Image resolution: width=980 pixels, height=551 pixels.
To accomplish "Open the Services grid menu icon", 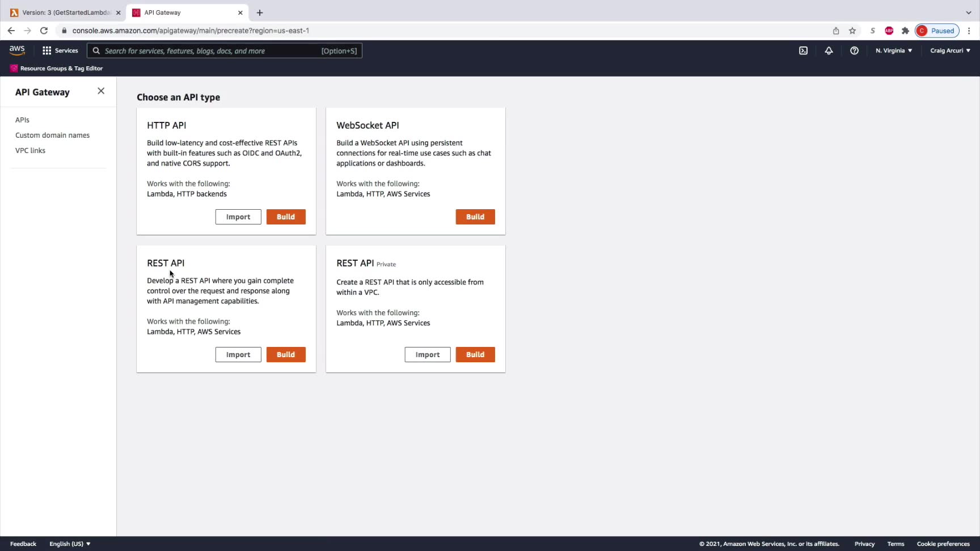I will [x=47, y=50].
